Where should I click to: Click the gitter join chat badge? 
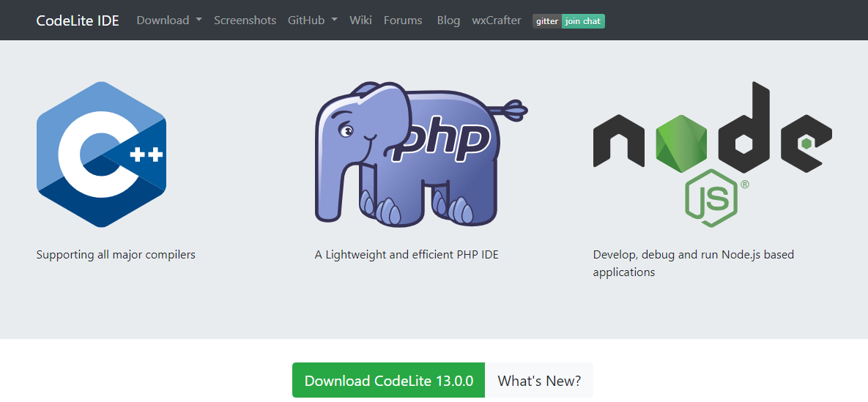(x=568, y=21)
